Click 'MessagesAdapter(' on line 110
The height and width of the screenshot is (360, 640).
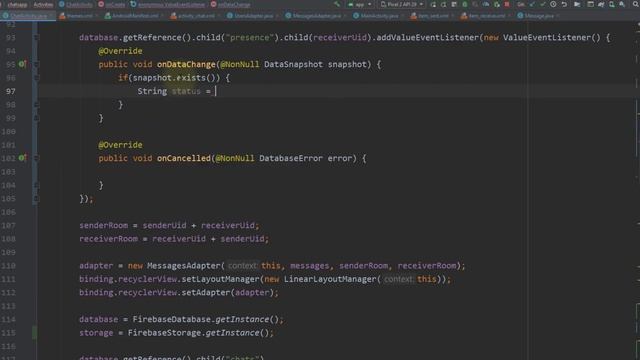[x=186, y=266]
